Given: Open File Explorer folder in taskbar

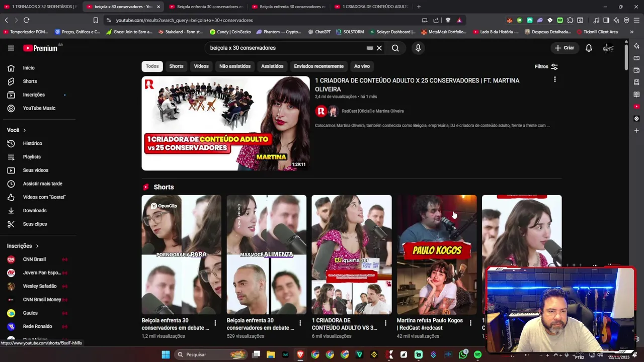Looking at the screenshot, I should click(x=271, y=354).
